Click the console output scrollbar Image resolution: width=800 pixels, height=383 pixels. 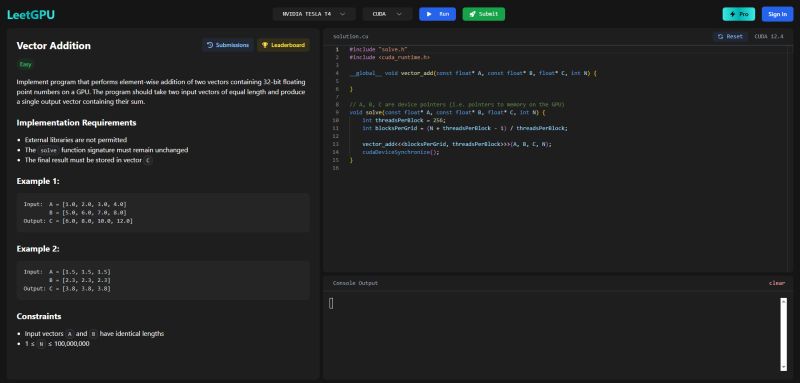tap(784, 334)
